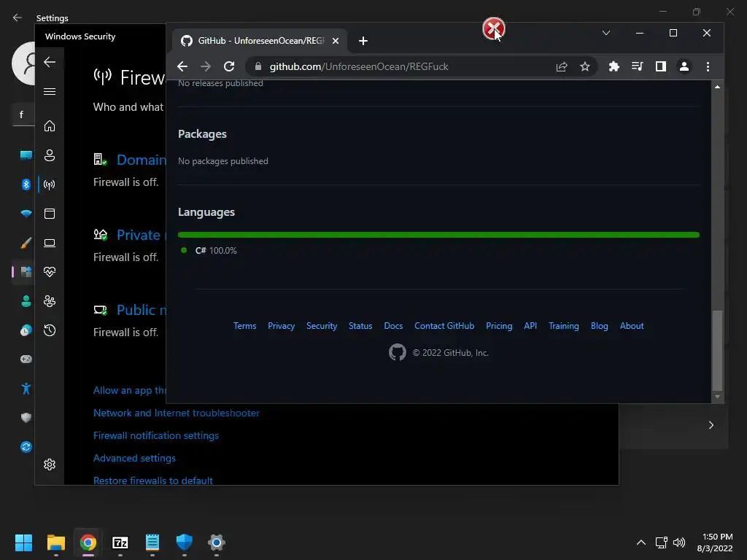
Task: Show hidden system tray icons
Action: (641, 542)
